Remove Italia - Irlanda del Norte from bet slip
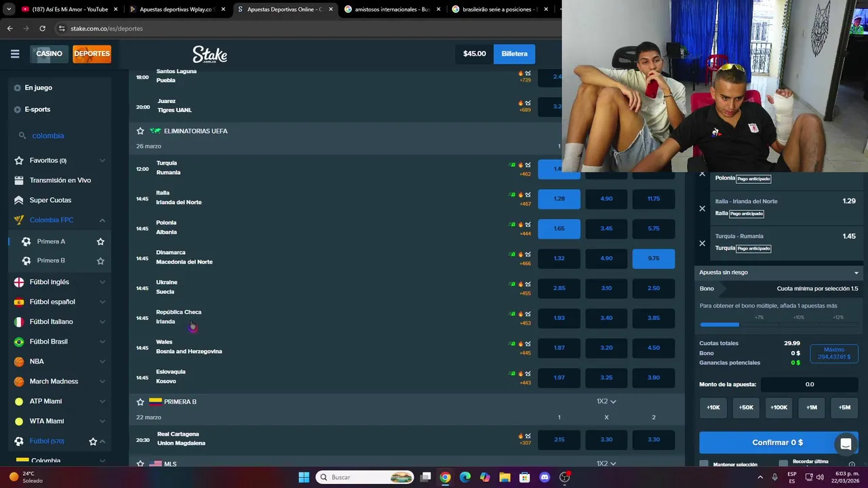 pos(702,209)
